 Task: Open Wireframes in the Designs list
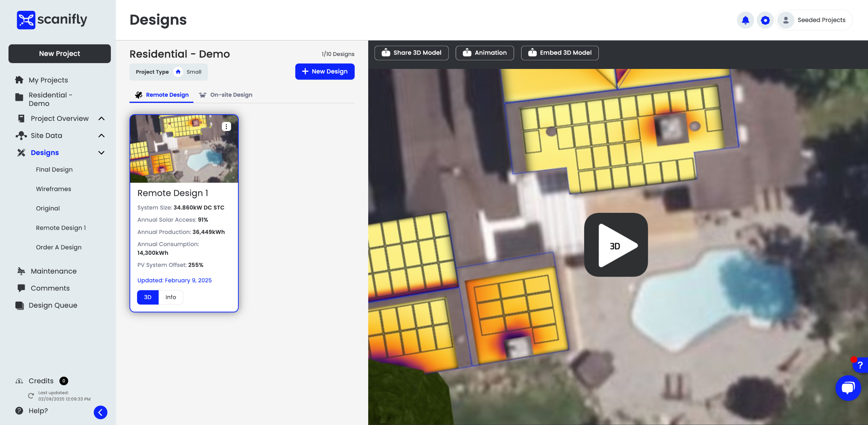coord(54,189)
